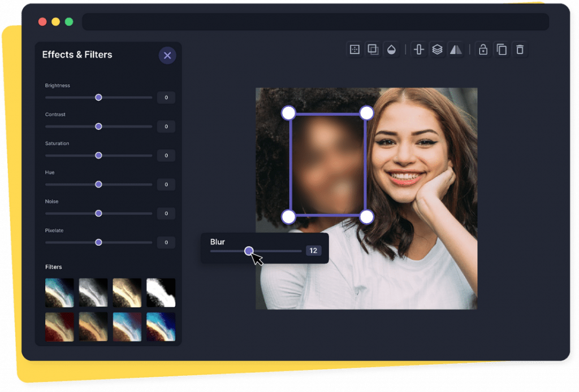Click the Hue slider handle
This screenshot has width=579, height=392.
(x=98, y=184)
